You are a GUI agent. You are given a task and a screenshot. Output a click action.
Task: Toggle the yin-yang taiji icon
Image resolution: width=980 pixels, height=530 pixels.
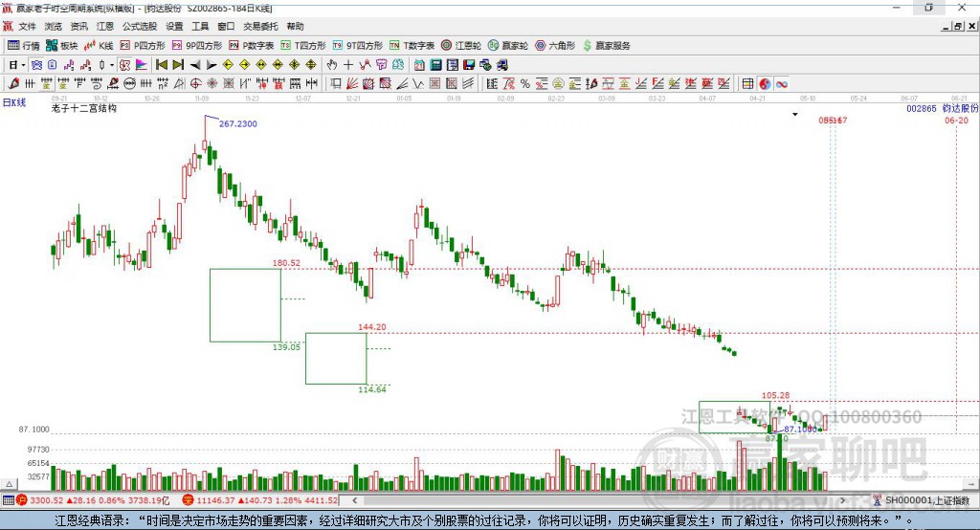point(765,84)
